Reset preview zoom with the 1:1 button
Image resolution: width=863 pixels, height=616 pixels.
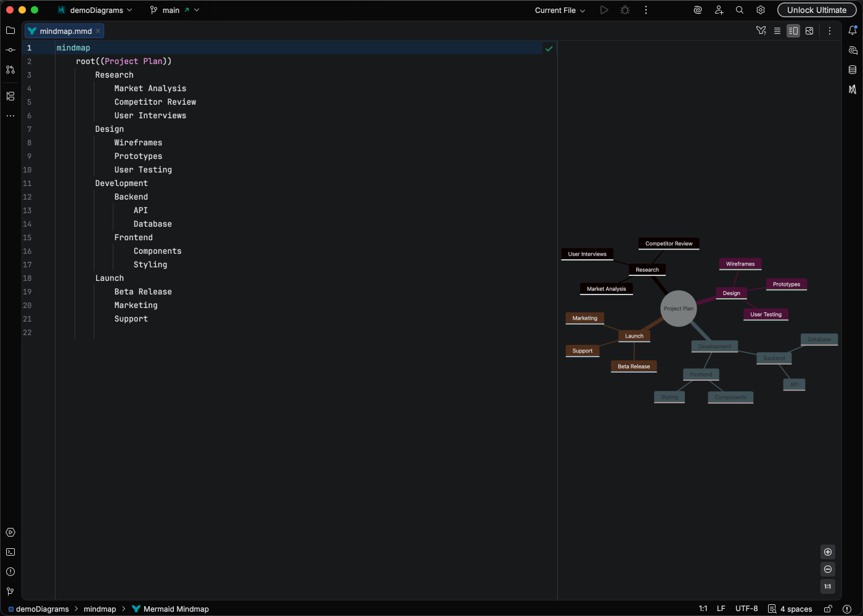coord(828,586)
